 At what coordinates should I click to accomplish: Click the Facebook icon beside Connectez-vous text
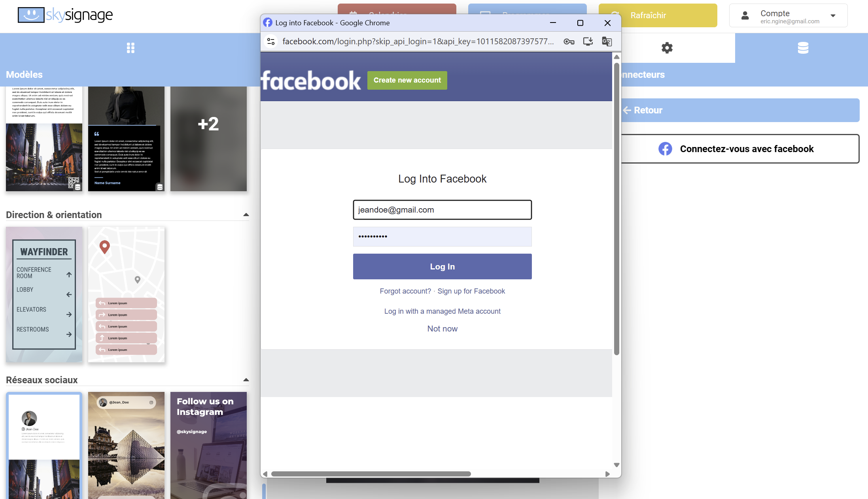click(665, 149)
